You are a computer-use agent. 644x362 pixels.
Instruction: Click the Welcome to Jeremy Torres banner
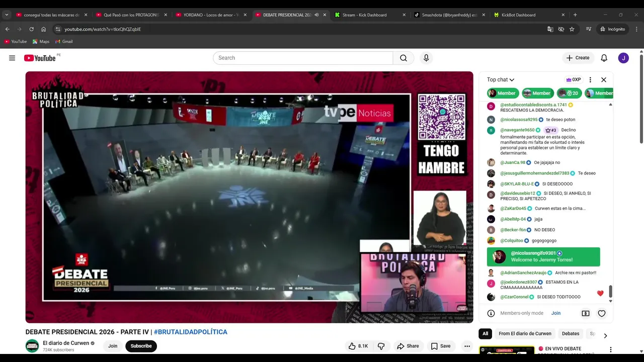coord(543,256)
